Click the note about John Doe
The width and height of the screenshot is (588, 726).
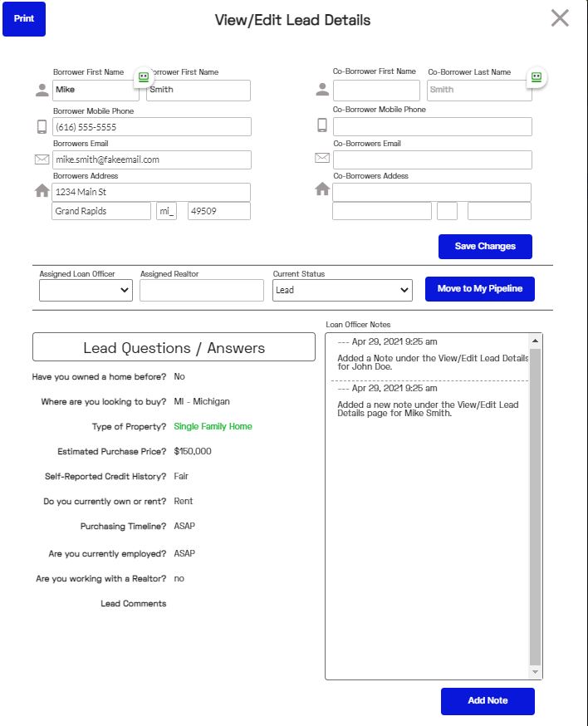coord(433,362)
